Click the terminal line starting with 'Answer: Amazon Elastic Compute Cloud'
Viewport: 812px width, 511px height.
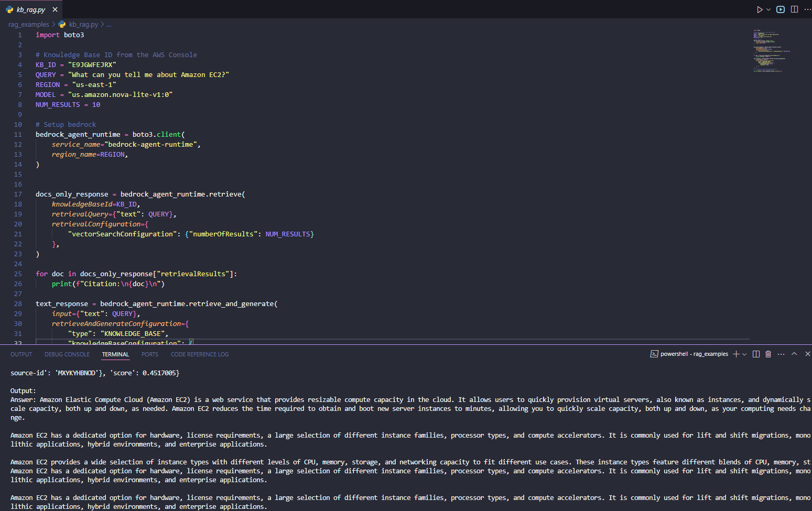[x=410, y=399]
